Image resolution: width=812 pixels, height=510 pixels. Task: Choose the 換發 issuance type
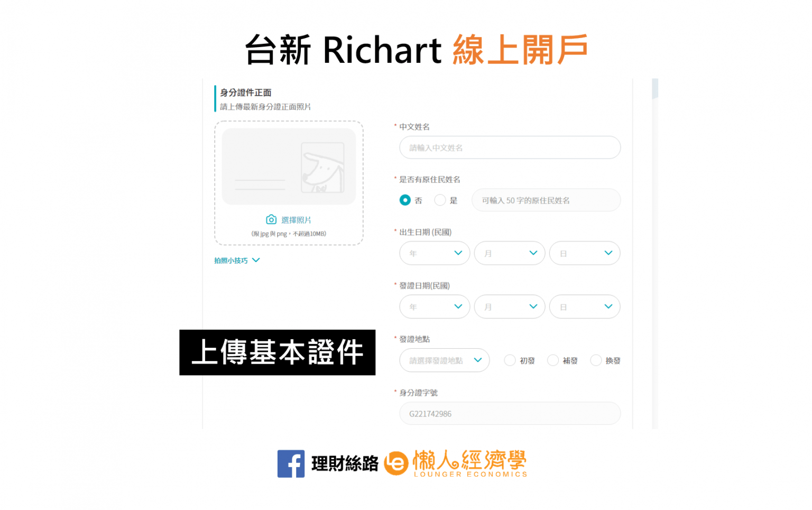596,360
